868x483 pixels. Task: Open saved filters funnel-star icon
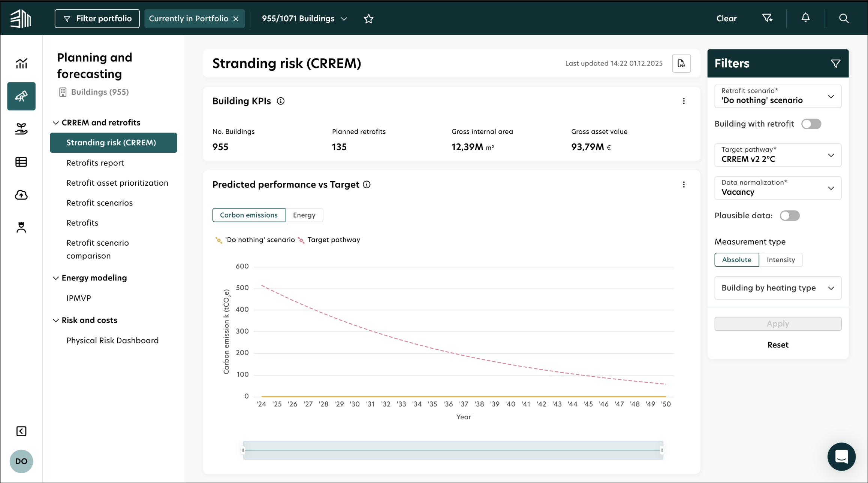767,18
